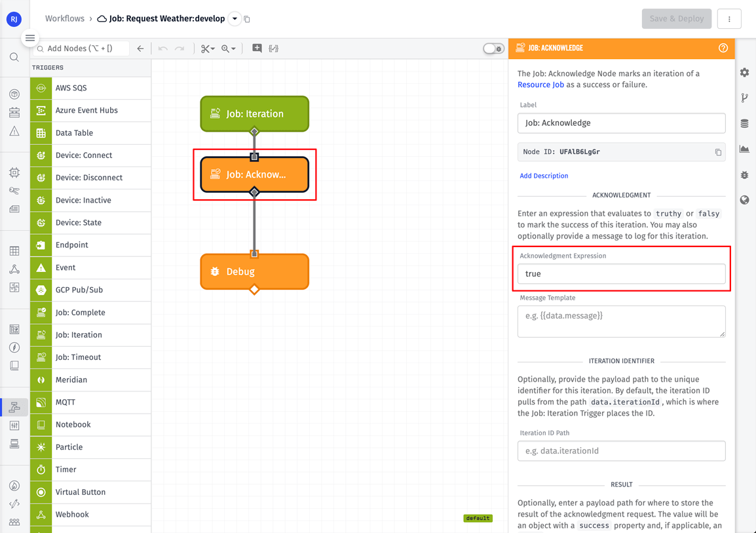Open the Job: Acknowledge help icon
The height and width of the screenshot is (533, 756).
[723, 48]
